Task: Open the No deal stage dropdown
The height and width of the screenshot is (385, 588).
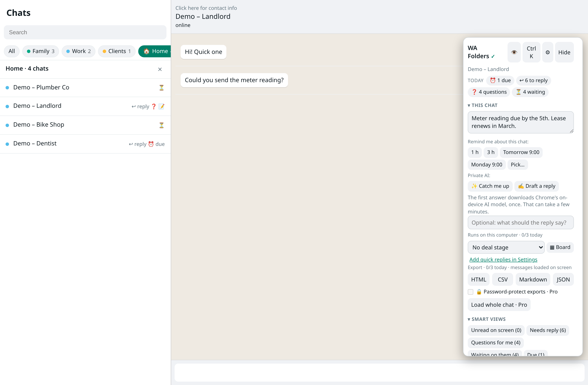Action: click(x=506, y=247)
